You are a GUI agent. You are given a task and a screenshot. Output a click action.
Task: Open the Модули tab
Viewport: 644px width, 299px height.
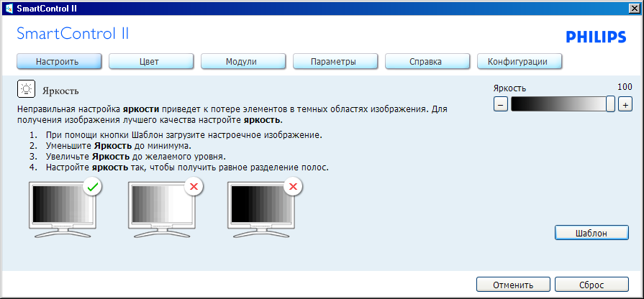point(242,62)
